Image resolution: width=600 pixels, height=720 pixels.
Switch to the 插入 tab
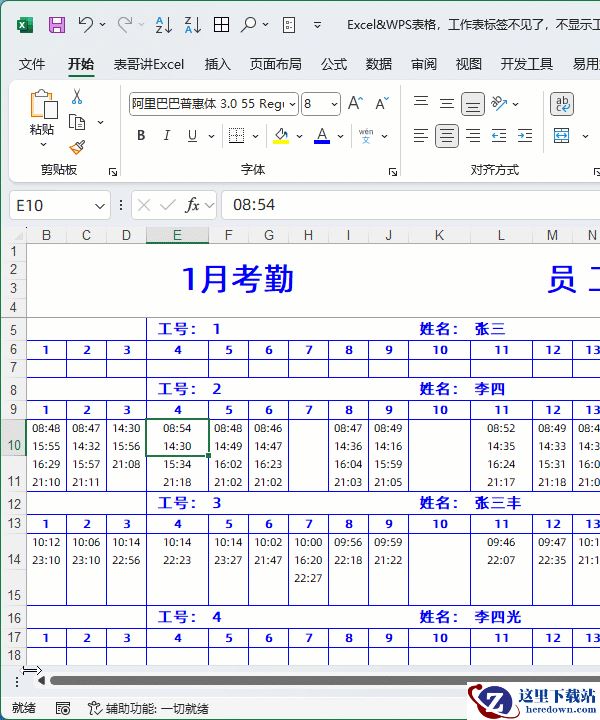(x=218, y=64)
